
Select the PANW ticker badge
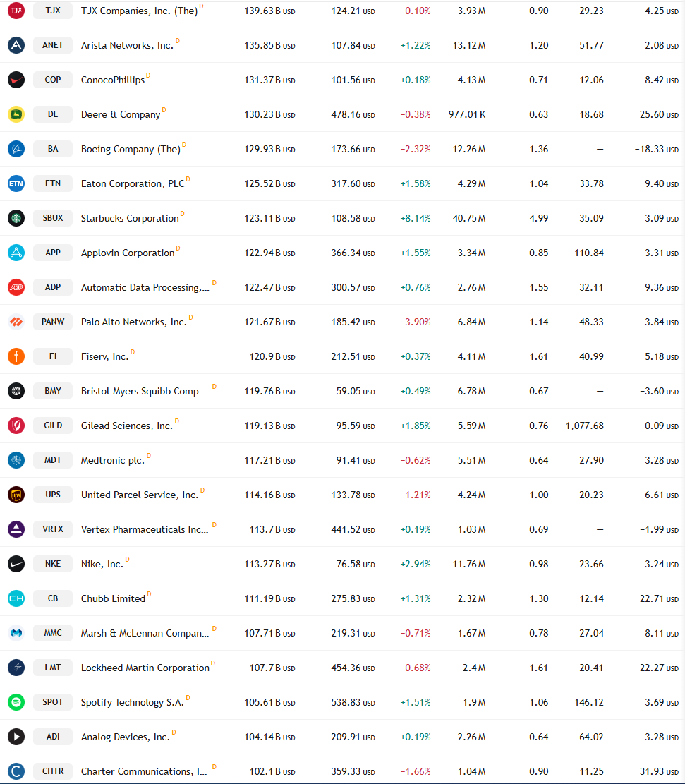(x=53, y=322)
